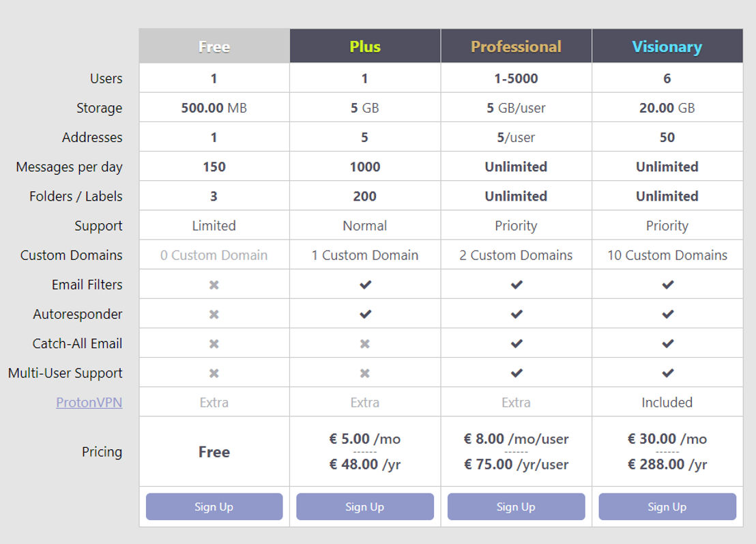Click the '2 Custom Domains' cell
Screen dimensions: 756x544
[516, 255]
